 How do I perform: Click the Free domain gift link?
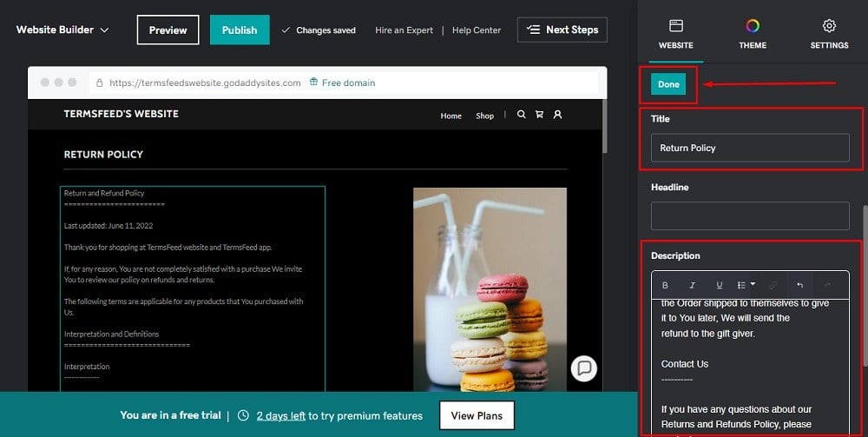(342, 83)
